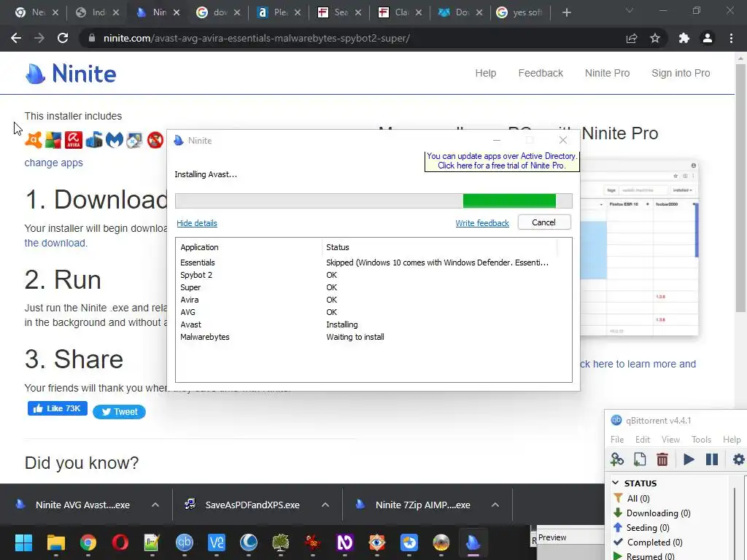Click the browser address bar URL
Viewport: 747px width, 560px height.
point(256,38)
